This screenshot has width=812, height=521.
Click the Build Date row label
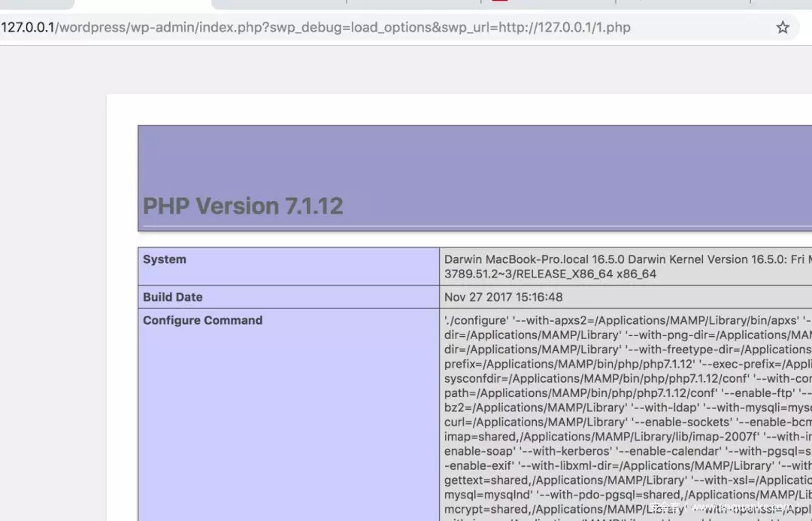click(x=173, y=297)
